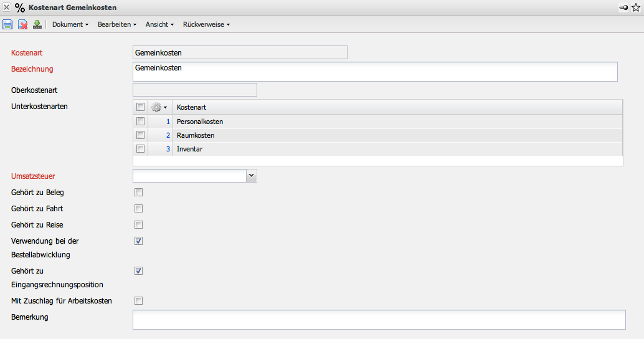Open the Ansicht menu

159,24
